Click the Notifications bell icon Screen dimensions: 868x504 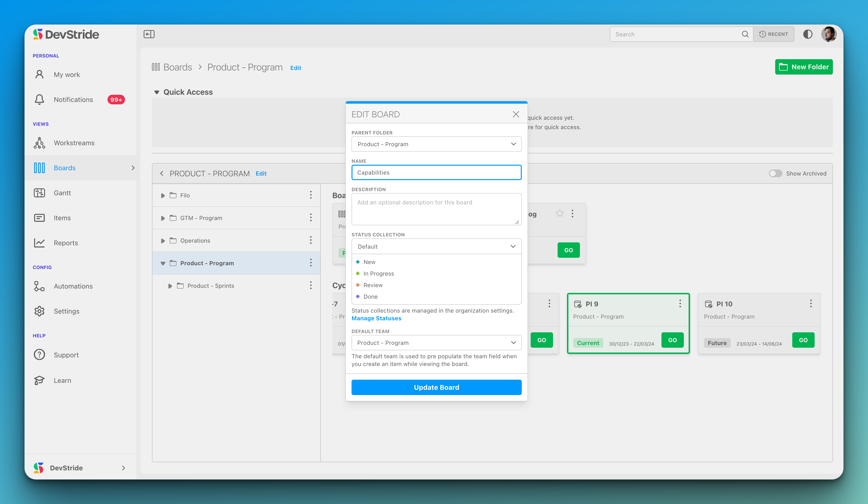[x=40, y=99]
